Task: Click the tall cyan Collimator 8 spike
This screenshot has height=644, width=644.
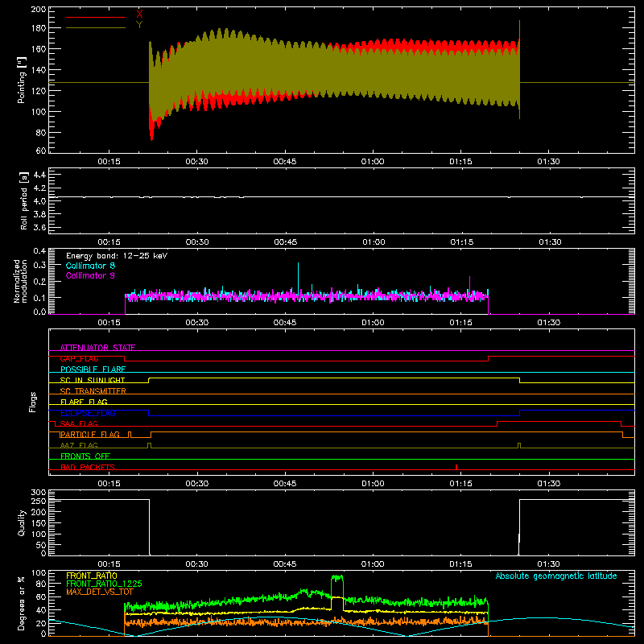Action: (x=298, y=277)
